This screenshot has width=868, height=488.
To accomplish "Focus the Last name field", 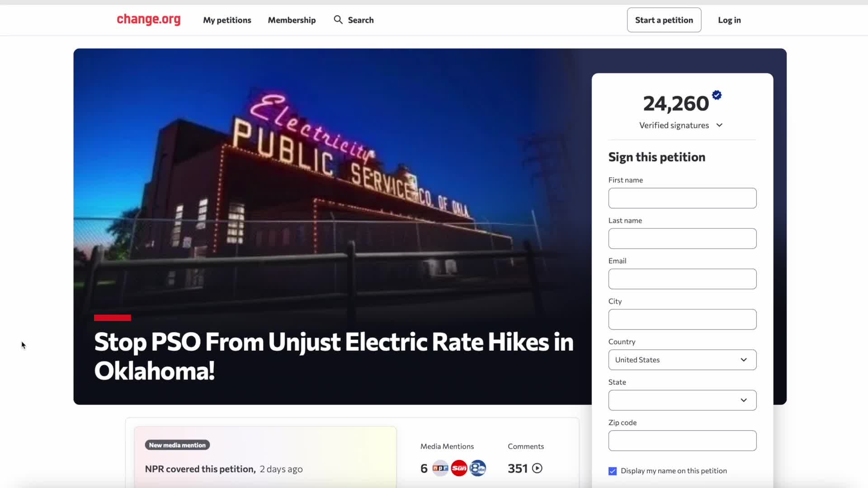I will 682,239.
